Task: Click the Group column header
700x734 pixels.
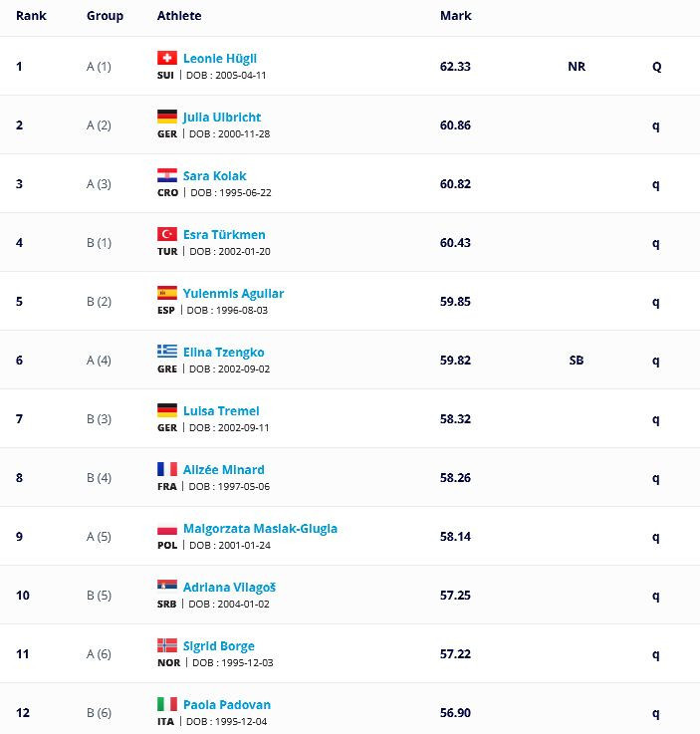Action: 105,16
